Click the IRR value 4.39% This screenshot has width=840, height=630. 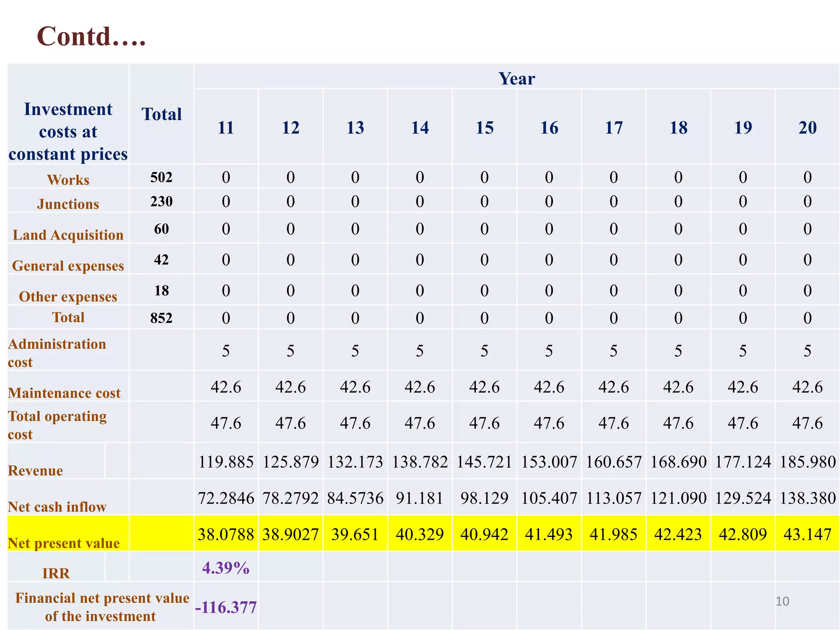click(x=226, y=568)
